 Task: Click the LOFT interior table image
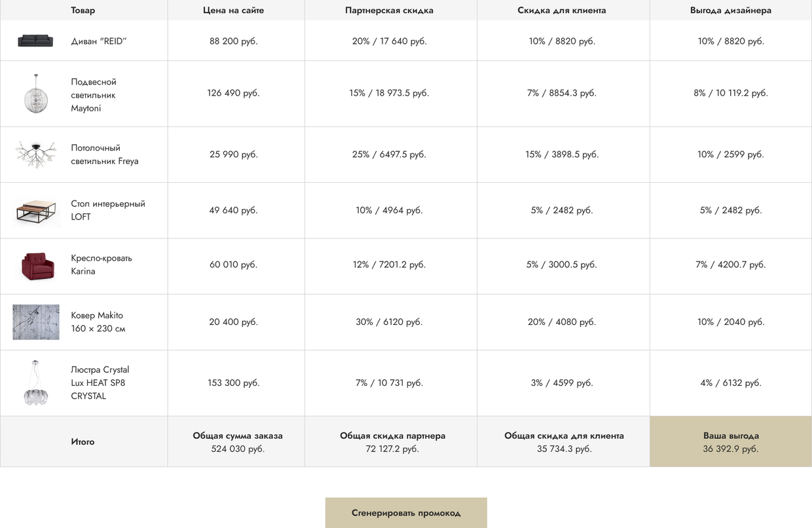[35, 211]
